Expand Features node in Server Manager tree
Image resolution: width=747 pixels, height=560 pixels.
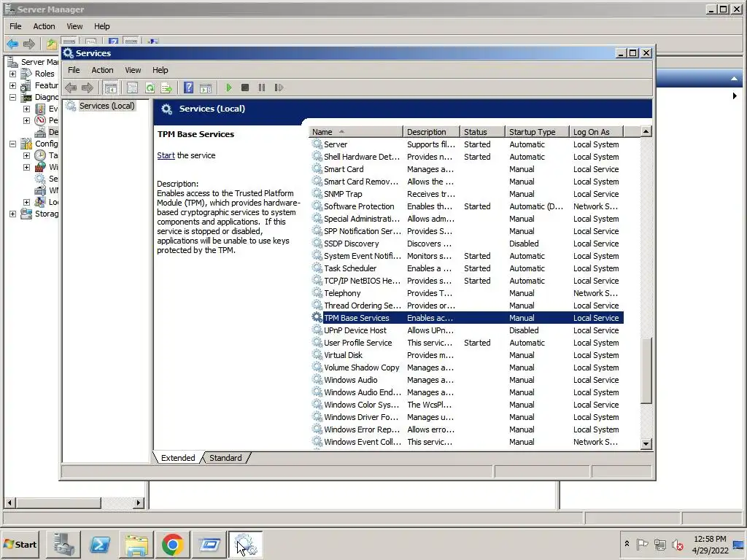click(13, 86)
